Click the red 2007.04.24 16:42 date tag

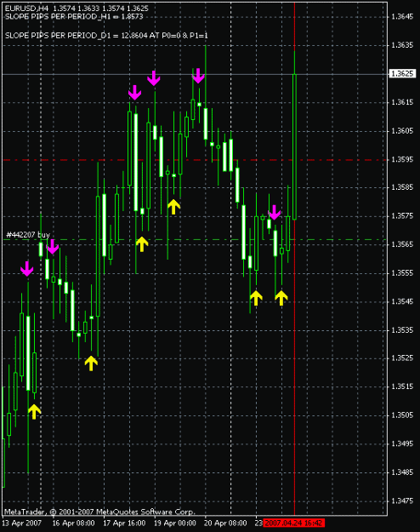coord(293,523)
